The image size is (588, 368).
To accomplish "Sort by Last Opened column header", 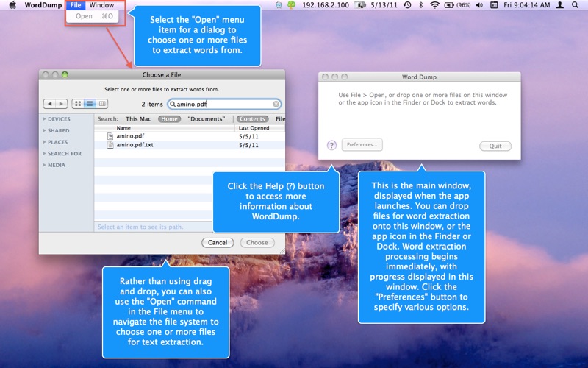I will (x=259, y=127).
